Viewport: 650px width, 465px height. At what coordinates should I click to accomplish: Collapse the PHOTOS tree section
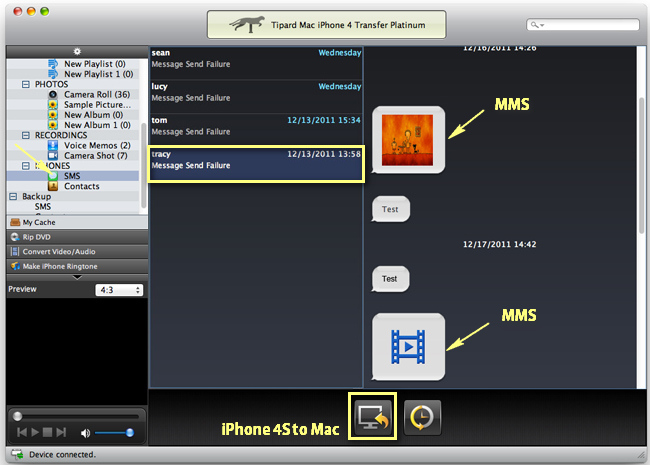click(x=26, y=84)
